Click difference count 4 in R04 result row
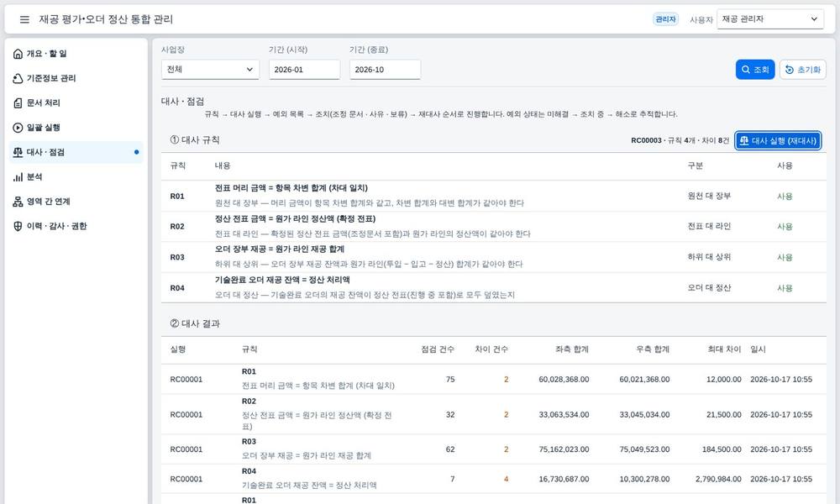This screenshot has width=840, height=504. pyautogui.click(x=506, y=479)
